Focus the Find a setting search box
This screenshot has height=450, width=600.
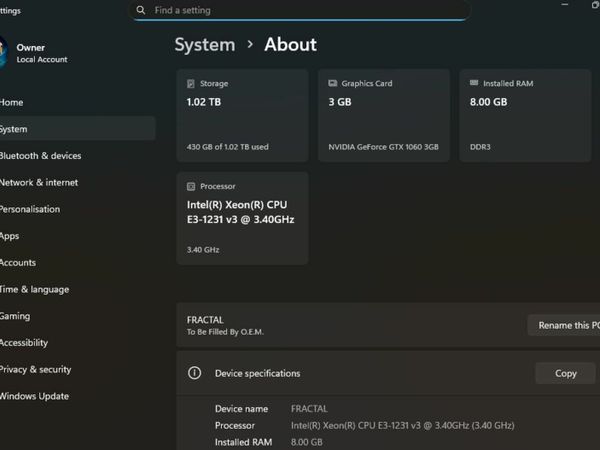coord(300,10)
